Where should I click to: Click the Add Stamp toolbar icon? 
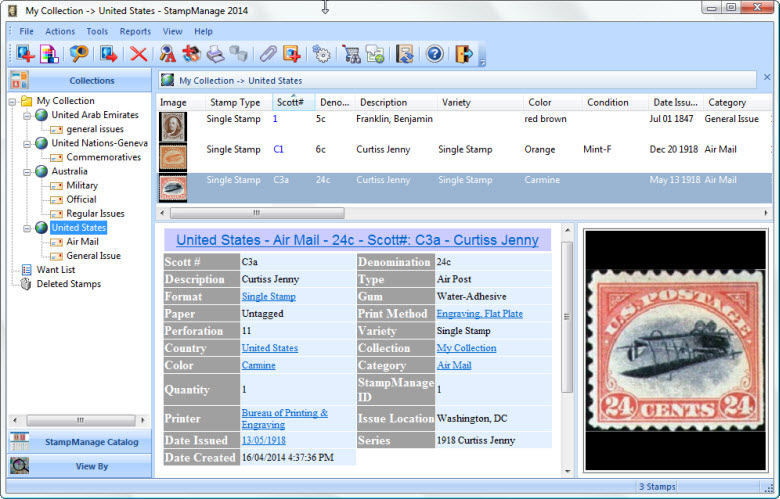pos(25,53)
